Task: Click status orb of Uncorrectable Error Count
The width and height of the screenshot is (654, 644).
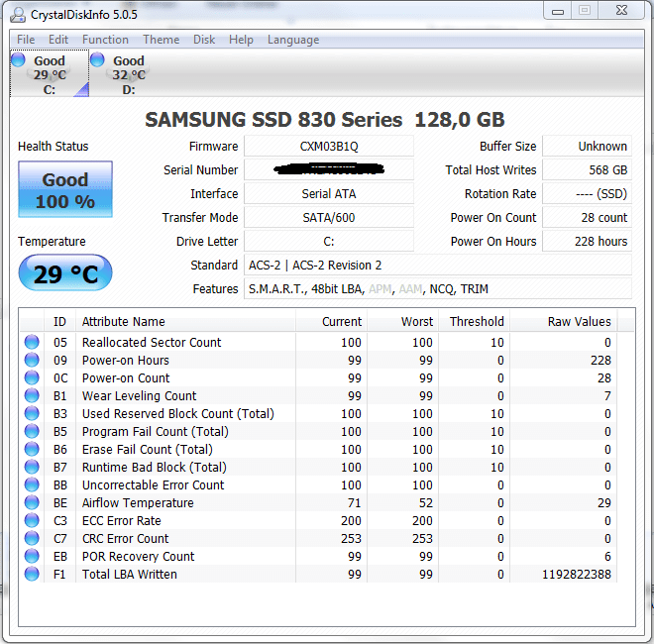Action: pyautogui.click(x=32, y=484)
